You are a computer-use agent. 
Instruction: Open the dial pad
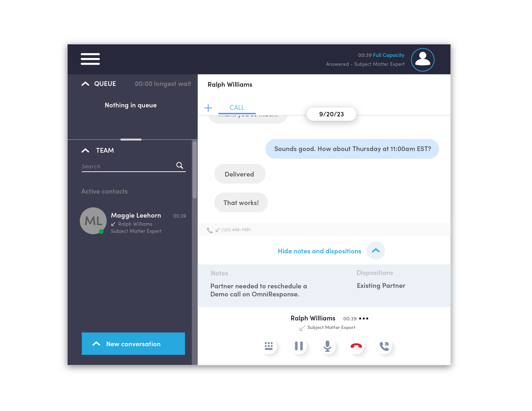(x=269, y=346)
